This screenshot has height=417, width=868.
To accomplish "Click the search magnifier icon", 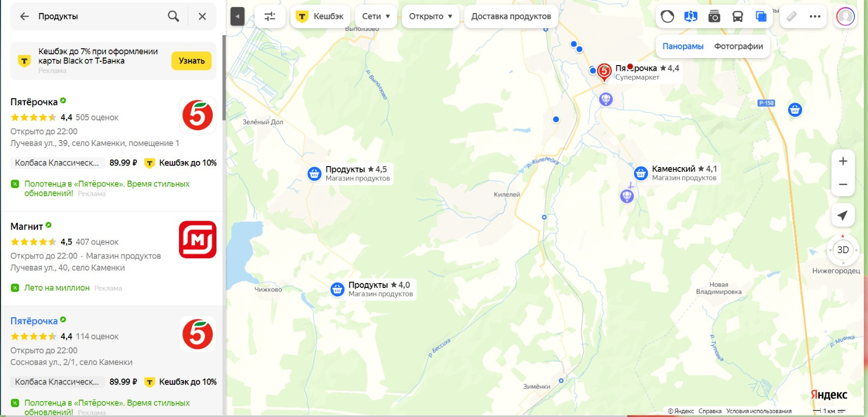I will 174,16.
